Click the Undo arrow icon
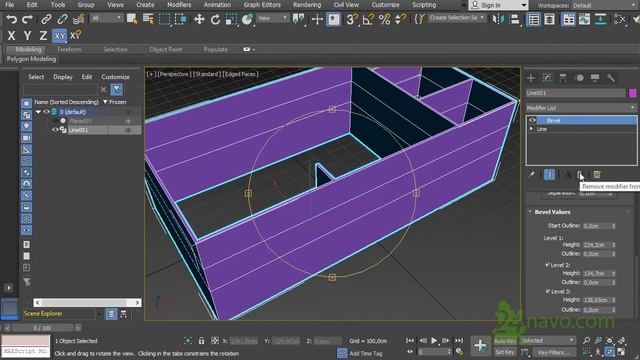 (x=11, y=19)
